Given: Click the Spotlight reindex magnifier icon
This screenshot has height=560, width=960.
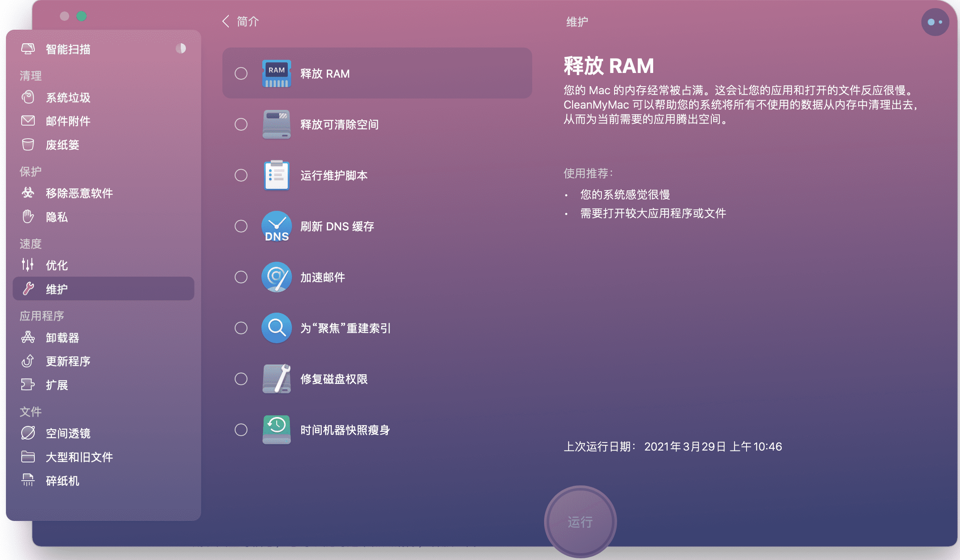Looking at the screenshot, I should 277,328.
